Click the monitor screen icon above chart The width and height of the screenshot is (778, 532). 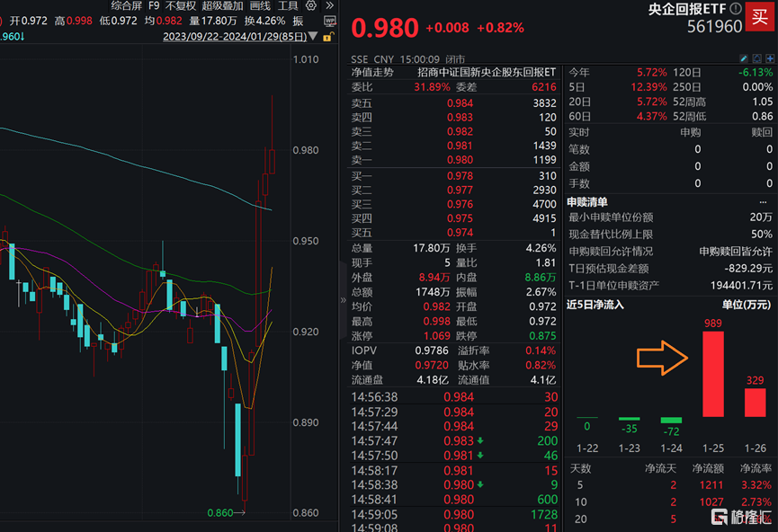329,22
